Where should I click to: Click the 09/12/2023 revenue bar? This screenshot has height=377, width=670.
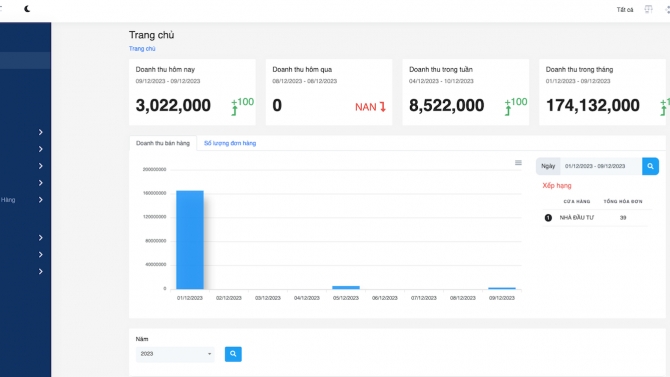pos(502,289)
